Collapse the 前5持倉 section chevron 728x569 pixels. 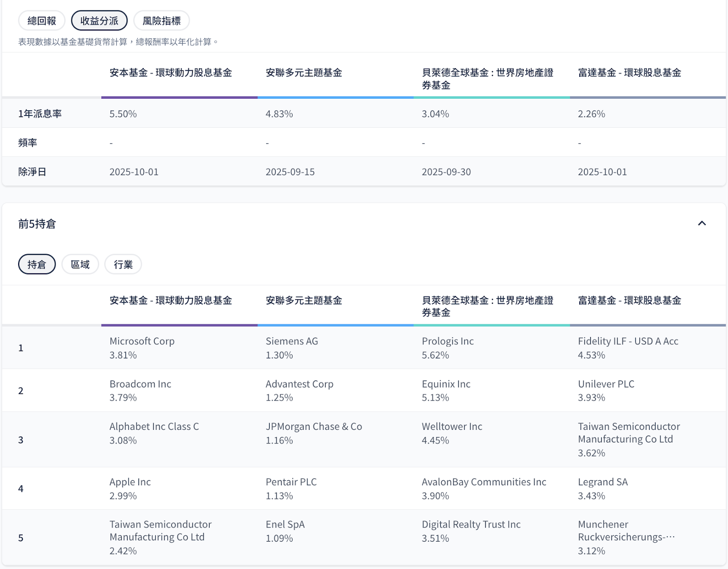702,223
